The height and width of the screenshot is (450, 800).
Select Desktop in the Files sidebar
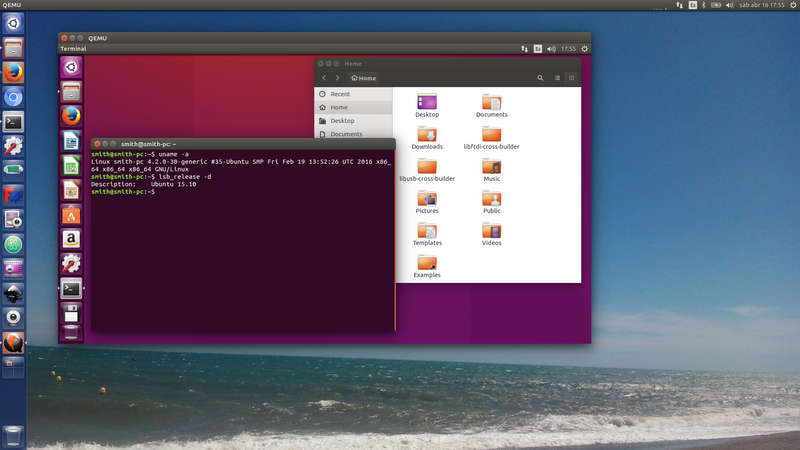342,121
